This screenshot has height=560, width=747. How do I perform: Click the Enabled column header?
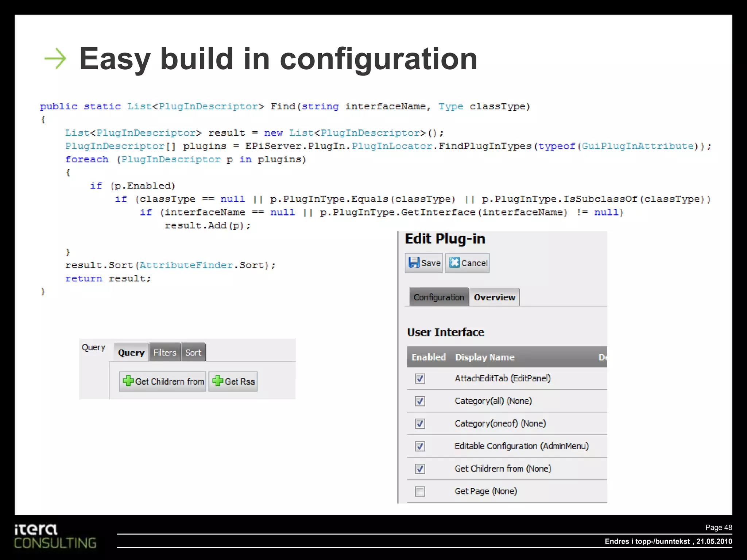(429, 357)
